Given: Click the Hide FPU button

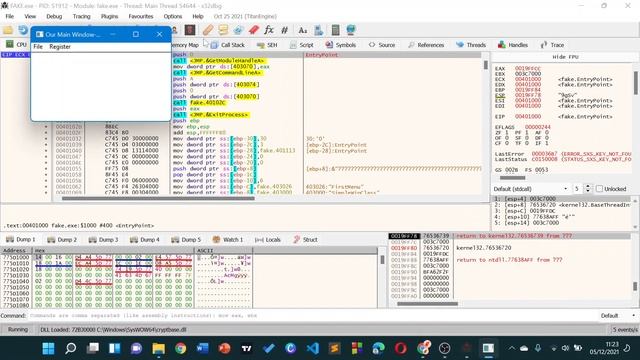Looking at the screenshot, I should [x=565, y=57].
